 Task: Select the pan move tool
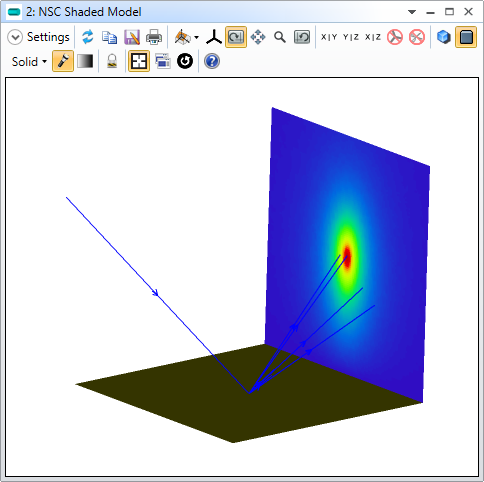click(258, 37)
